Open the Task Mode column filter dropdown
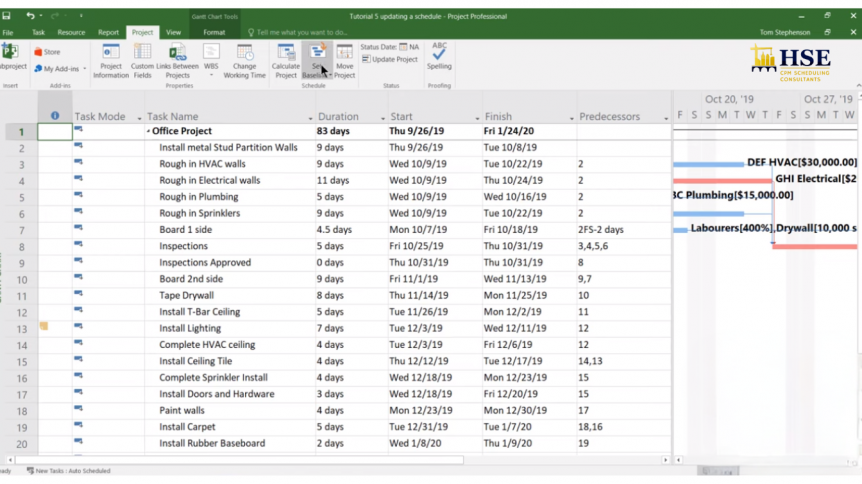 click(139, 118)
